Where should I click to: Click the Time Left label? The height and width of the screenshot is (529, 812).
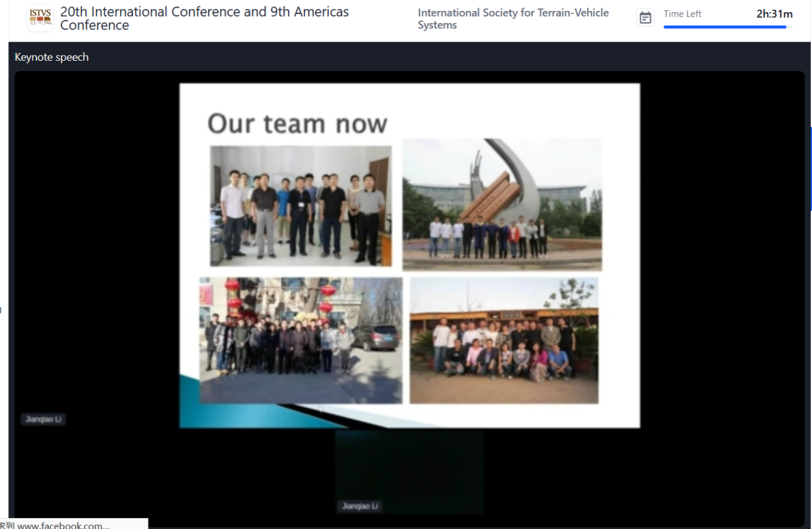point(682,13)
